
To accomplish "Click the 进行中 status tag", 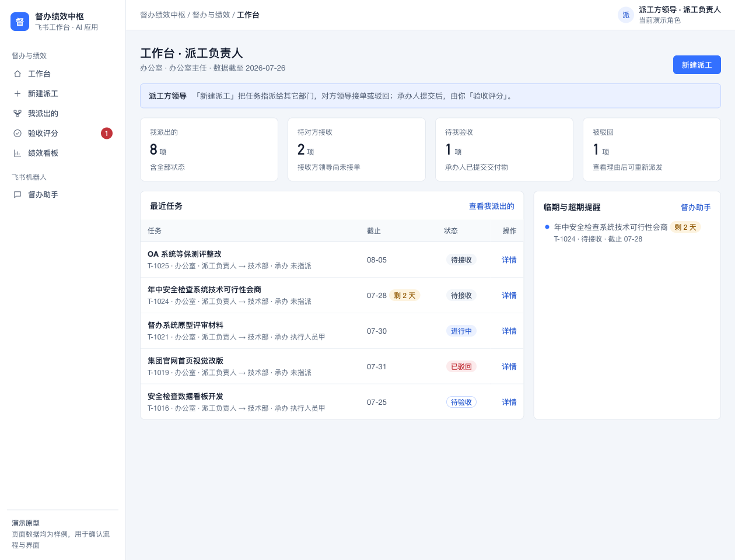I will tap(461, 331).
